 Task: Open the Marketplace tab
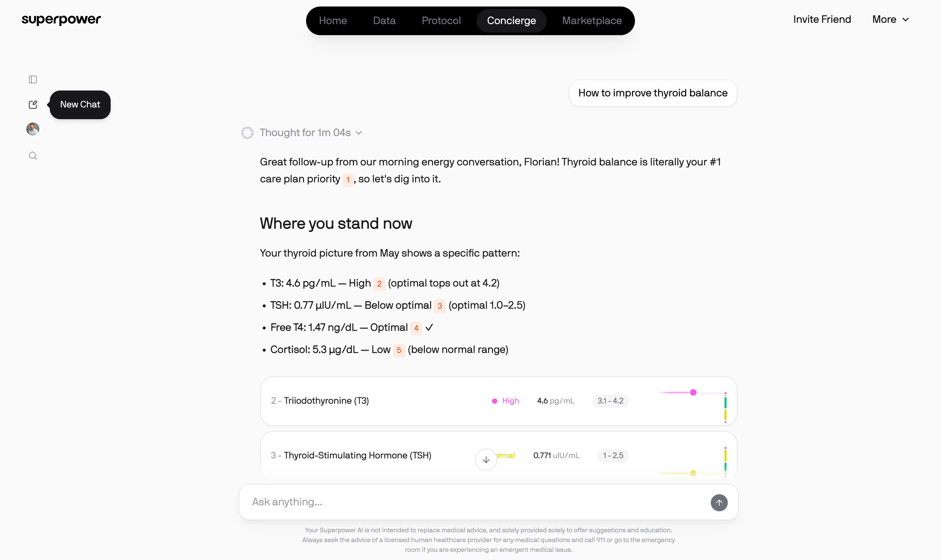pyautogui.click(x=591, y=21)
